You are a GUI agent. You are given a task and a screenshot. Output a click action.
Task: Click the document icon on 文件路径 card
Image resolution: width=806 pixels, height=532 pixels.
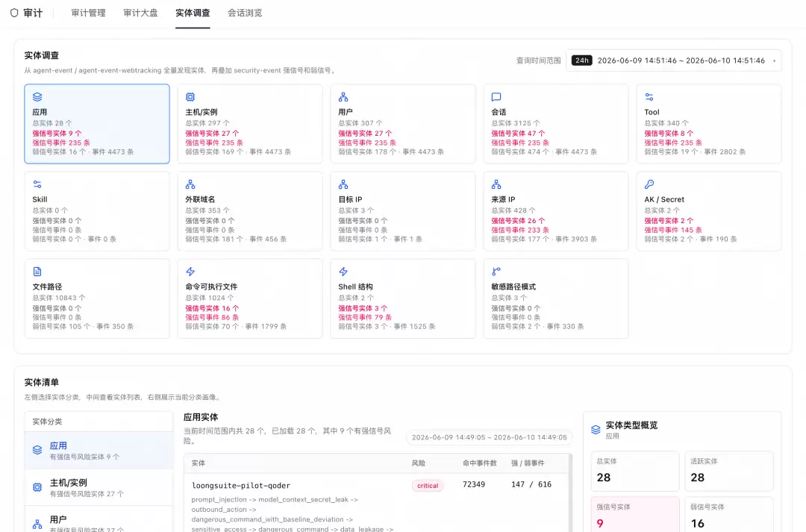(x=37, y=272)
